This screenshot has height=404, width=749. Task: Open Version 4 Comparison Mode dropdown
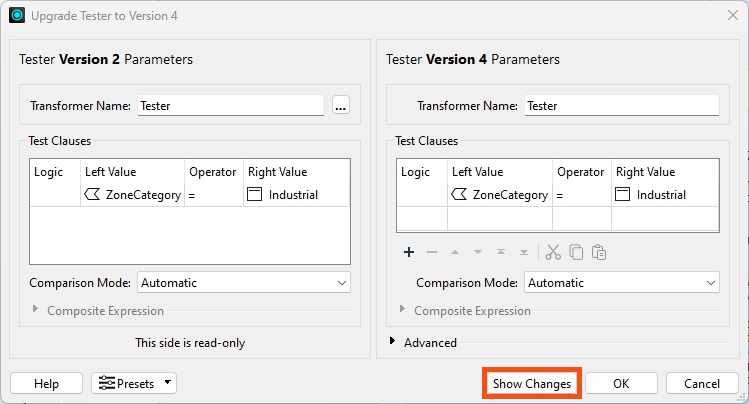(621, 283)
